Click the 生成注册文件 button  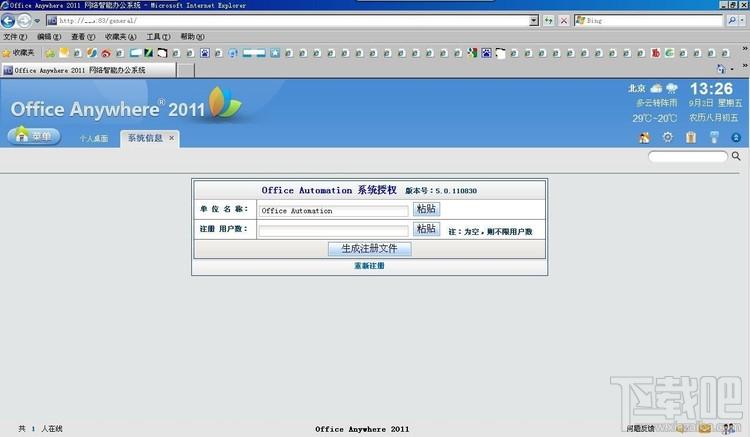coord(369,249)
